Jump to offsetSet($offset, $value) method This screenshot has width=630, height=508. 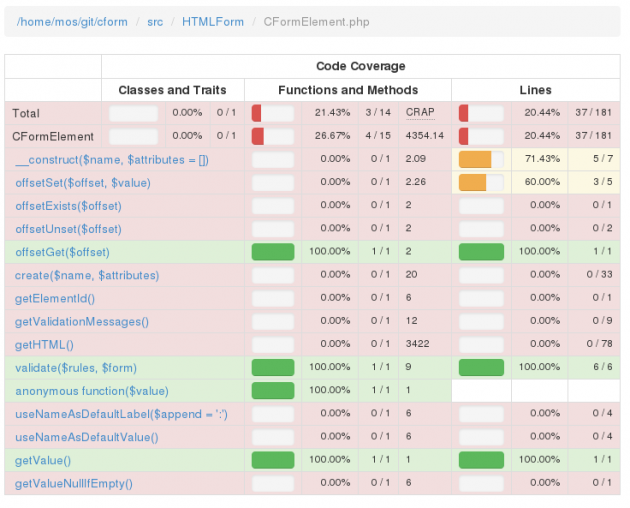[83, 183]
